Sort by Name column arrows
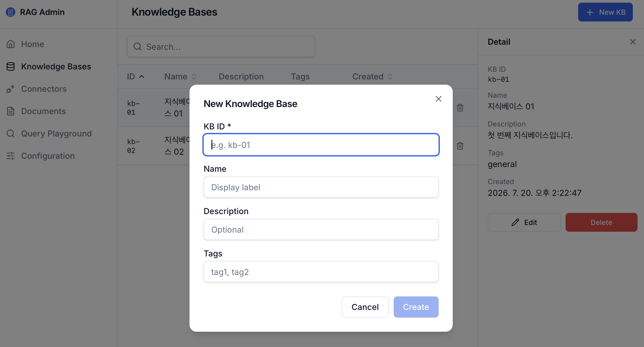Image resolution: width=644 pixels, height=347 pixels. [194, 76]
